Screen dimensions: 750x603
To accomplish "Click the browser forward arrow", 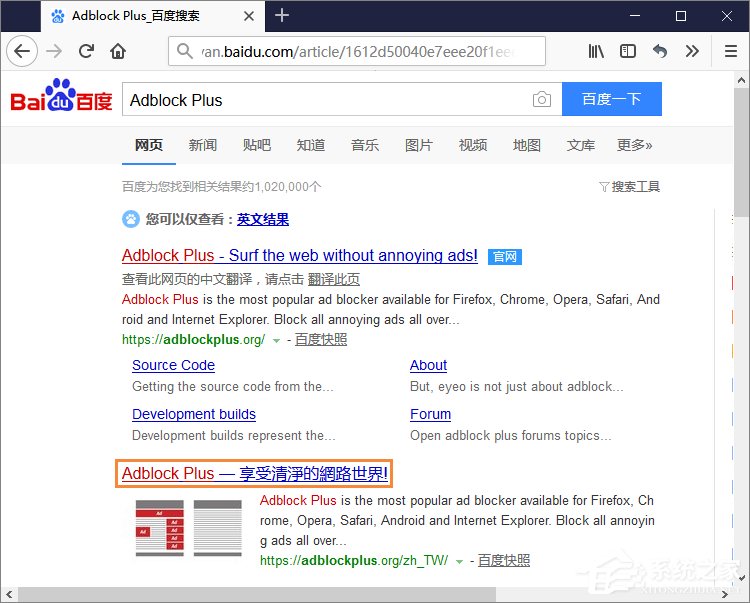I will pos(54,51).
